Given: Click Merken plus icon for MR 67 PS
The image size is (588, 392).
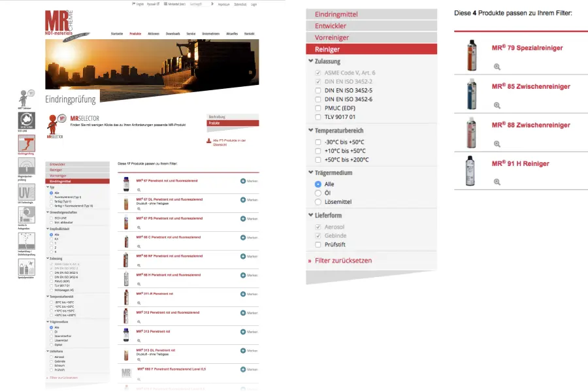Looking at the screenshot, I should (243, 218).
